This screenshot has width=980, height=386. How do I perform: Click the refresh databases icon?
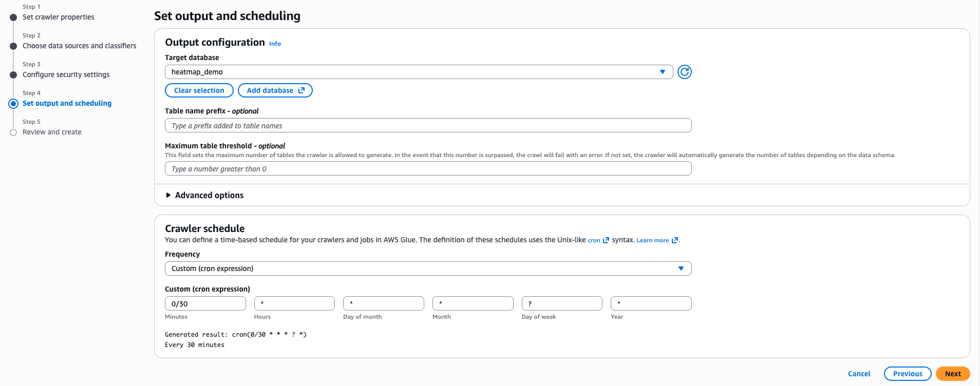tap(684, 72)
